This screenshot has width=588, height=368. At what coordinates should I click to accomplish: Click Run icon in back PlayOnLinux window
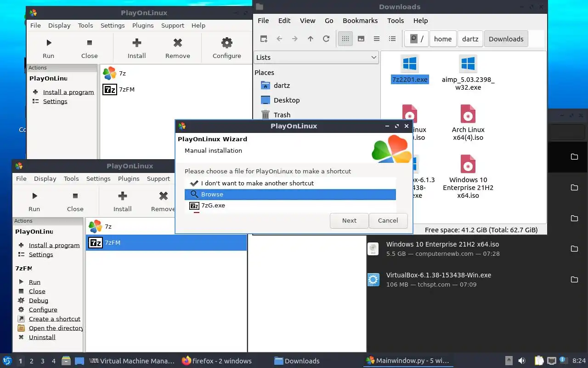tap(48, 43)
